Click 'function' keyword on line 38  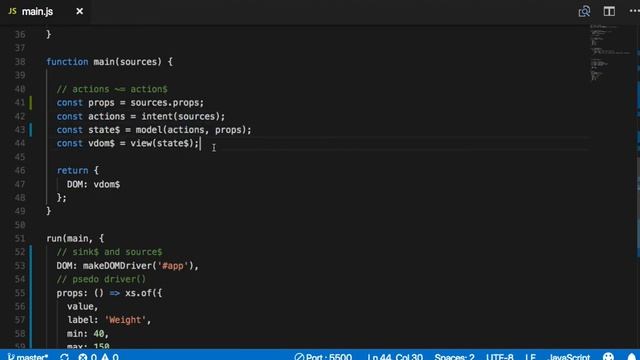(67, 62)
